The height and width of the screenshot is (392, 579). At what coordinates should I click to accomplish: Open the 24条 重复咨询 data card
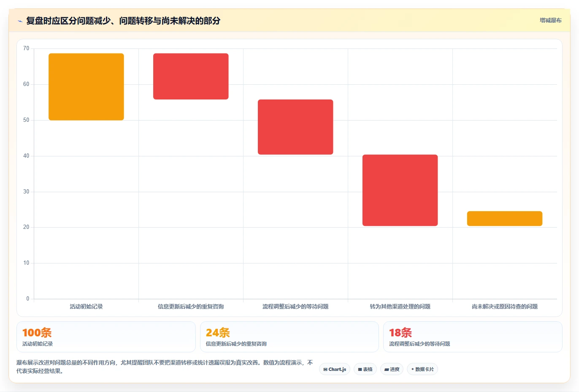(289, 337)
